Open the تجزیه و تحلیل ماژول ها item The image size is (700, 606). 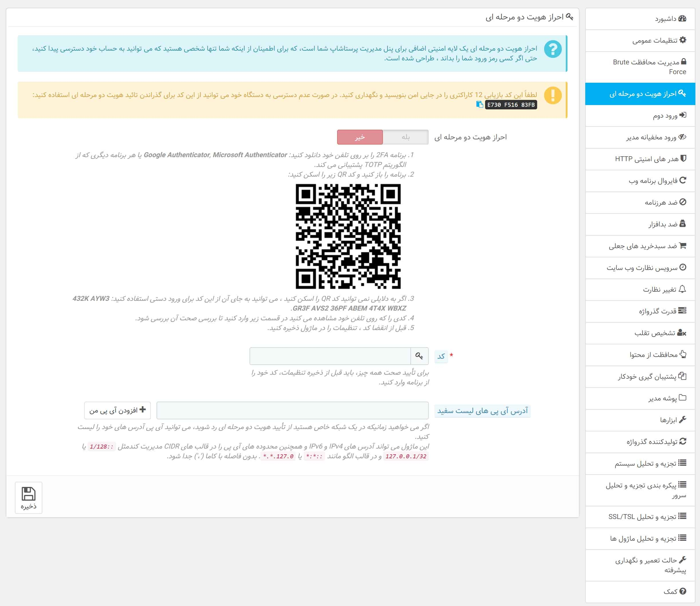pos(640,539)
